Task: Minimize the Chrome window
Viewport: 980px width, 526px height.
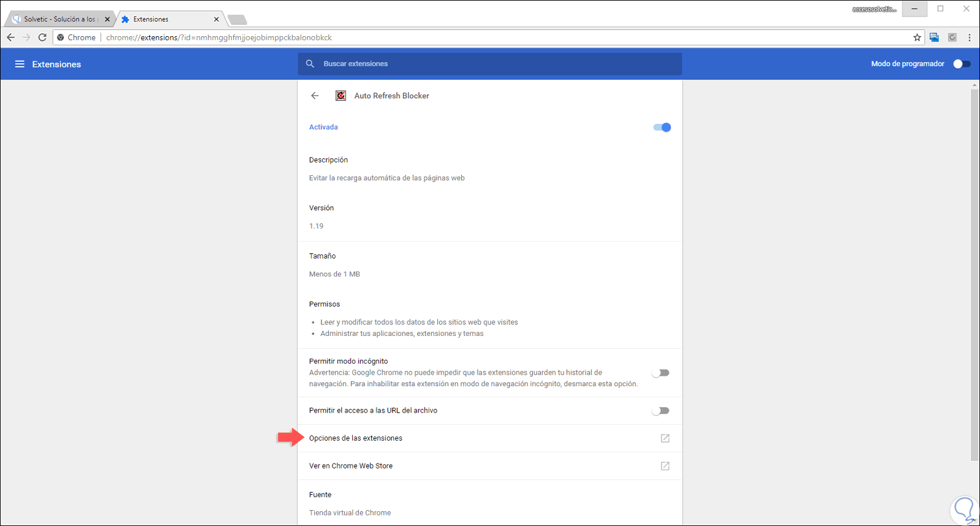Action: pyautogui.click(x=914, y=9)
